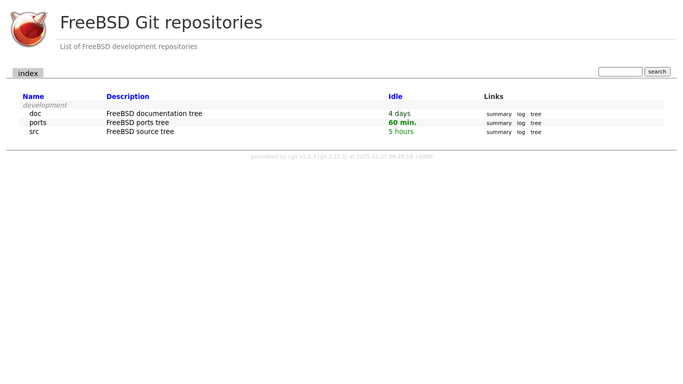Open FreeBSD documentation tree description link
The image size is (683, 384).
pyautogui.click(x=154, y=114)
